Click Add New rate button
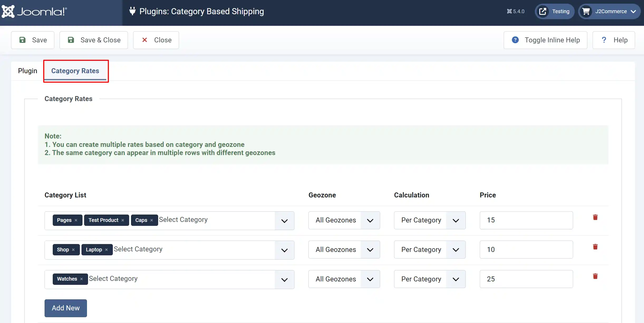The width and height of the screenshot is (644, 323). pos(66,308)
